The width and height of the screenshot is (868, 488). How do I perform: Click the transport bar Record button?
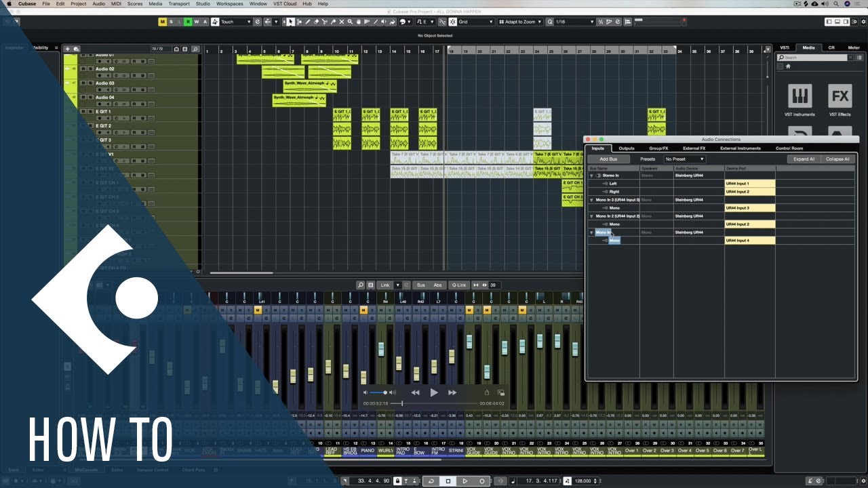click(482, 481)
